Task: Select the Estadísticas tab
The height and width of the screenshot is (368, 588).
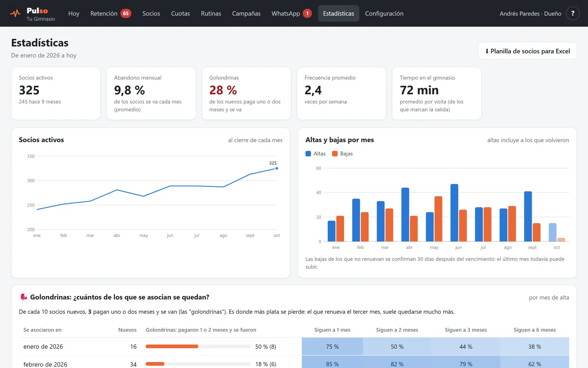Action: [338, 14]
